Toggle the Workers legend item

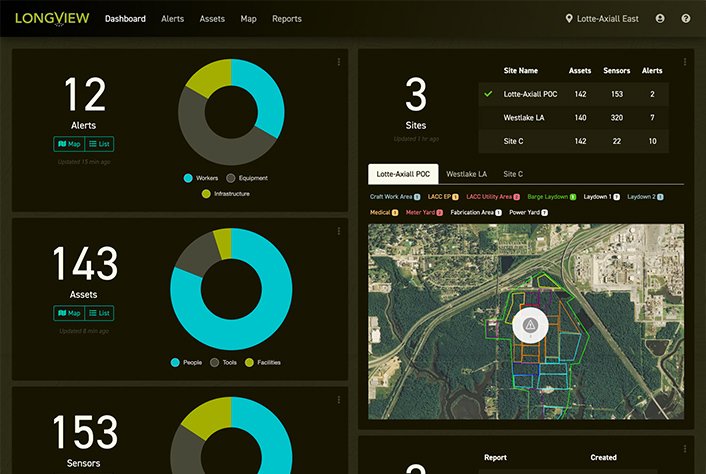[x=201, y=178]
